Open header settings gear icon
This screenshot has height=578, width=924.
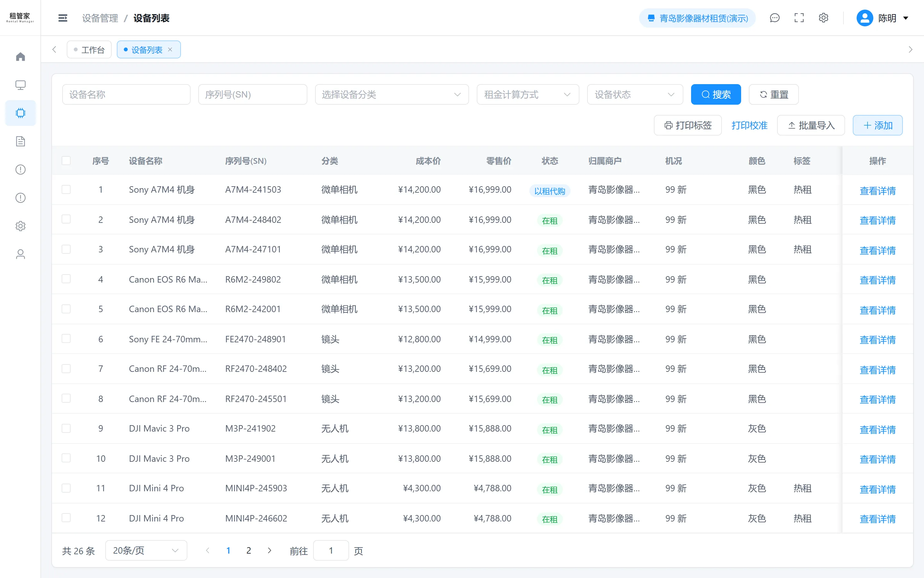[824, 18]
